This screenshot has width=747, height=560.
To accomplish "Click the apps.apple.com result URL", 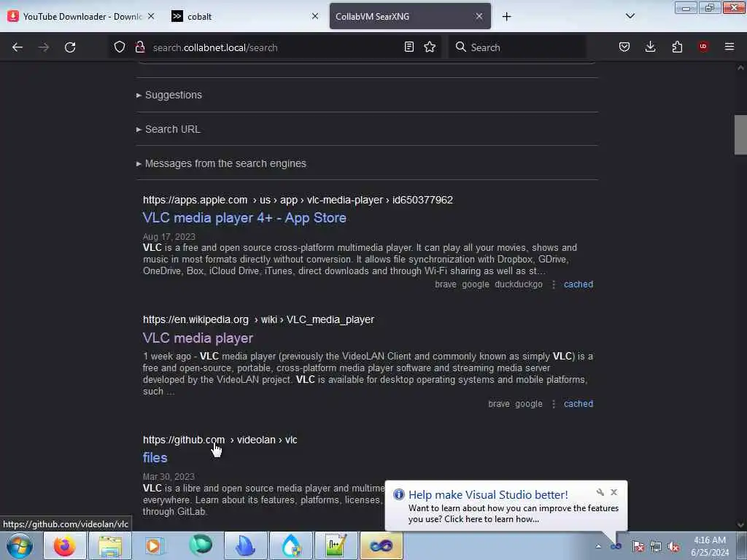I will 298,200.
